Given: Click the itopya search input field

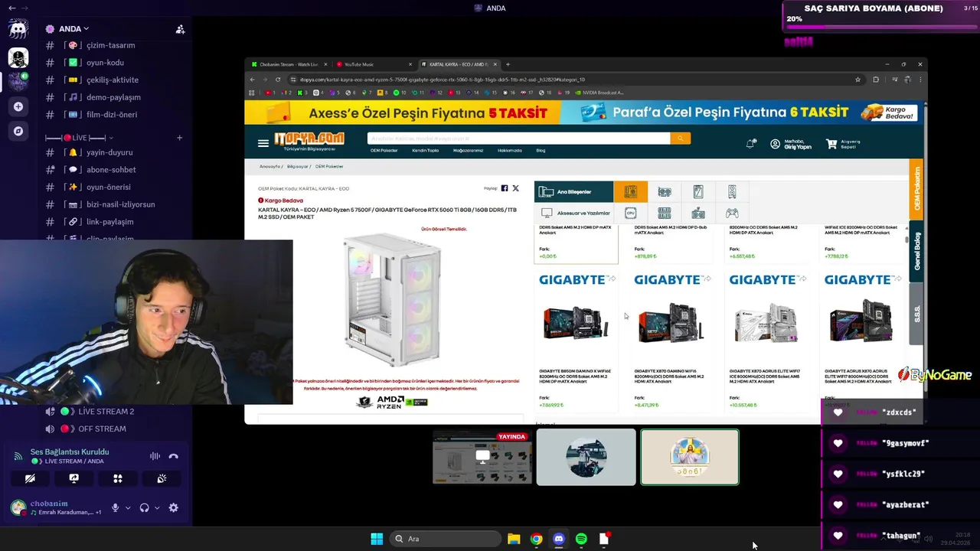Looking at the screenshot, I should (518, 139).
